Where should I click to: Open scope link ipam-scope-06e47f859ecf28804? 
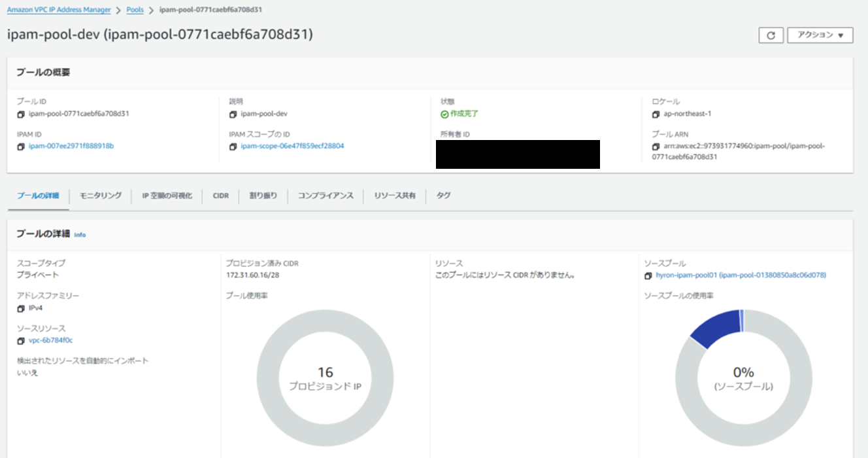292,146
